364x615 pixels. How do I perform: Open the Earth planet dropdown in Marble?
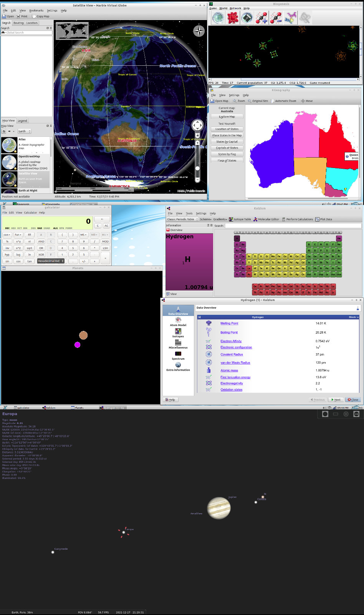(x=24, y=131)
